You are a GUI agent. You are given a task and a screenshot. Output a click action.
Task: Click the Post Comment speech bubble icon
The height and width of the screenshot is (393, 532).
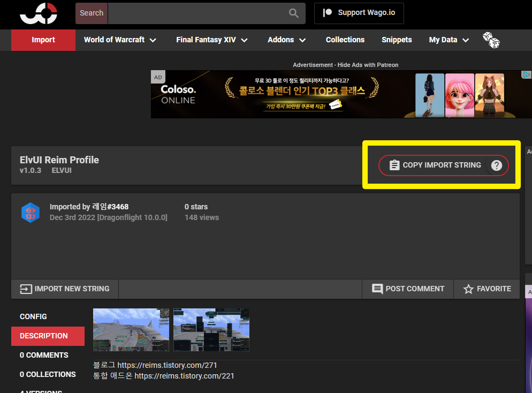coord(377,289)
